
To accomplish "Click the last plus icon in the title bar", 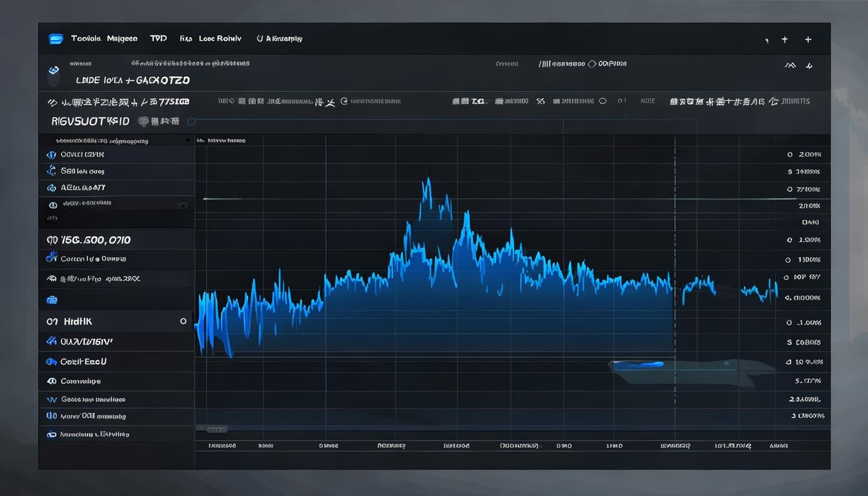I will coord(808,39).
